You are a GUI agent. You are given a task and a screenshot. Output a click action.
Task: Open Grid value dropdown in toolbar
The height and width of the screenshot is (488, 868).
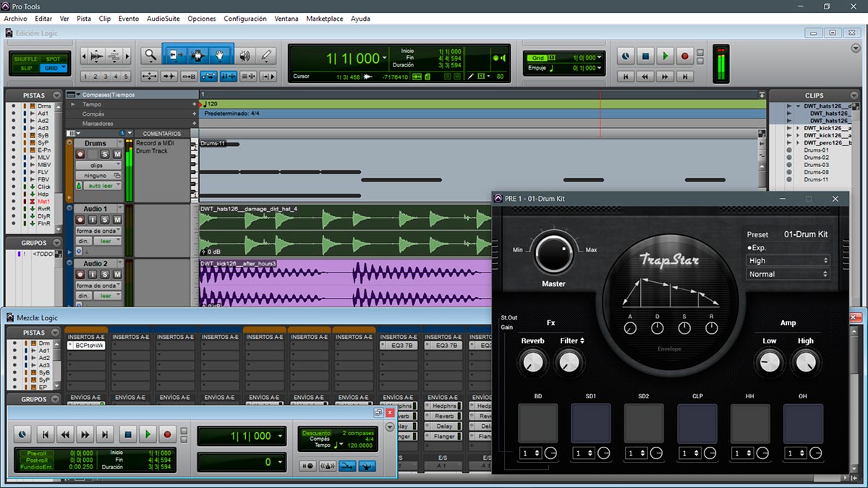(x=600, y=58)
